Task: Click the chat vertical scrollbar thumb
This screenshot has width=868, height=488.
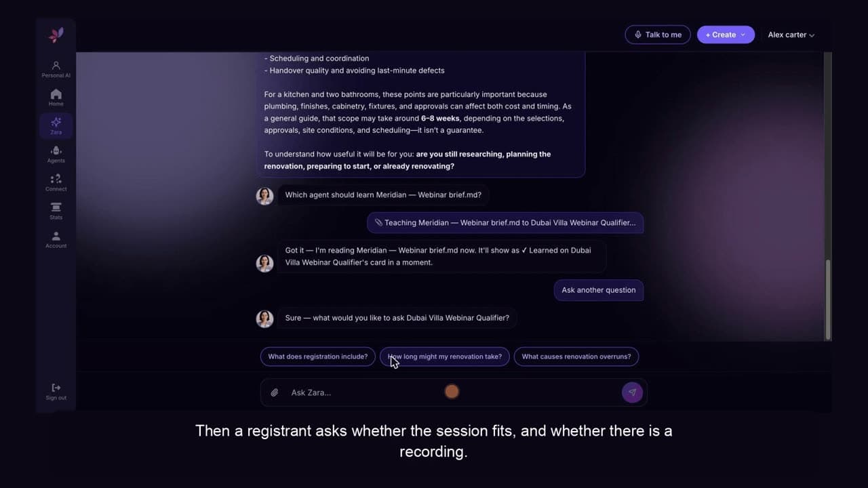Action: [827, 300]
